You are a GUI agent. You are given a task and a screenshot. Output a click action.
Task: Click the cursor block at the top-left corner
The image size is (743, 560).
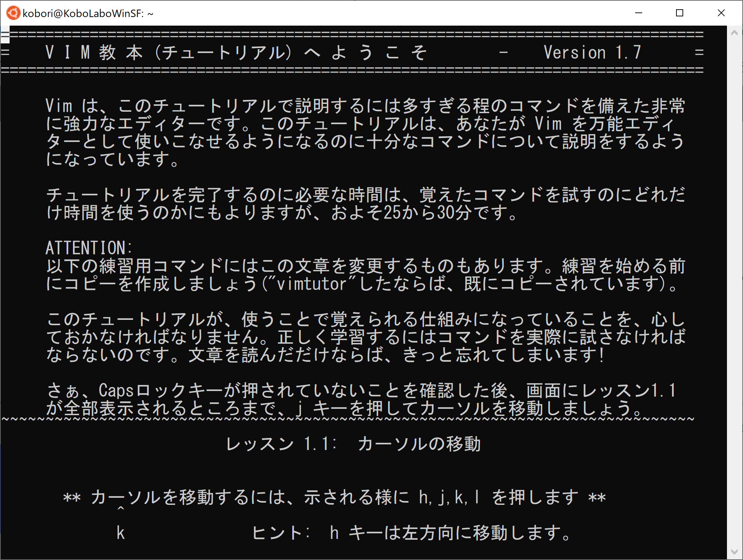tap(5, 35)
